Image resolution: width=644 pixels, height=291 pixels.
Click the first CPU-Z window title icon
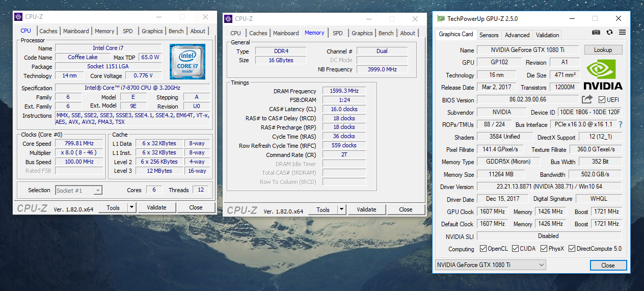coord(19,17)
